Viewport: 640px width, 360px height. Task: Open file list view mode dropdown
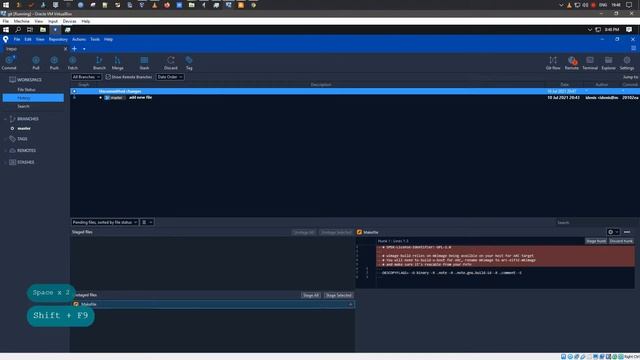pos(147,222)
